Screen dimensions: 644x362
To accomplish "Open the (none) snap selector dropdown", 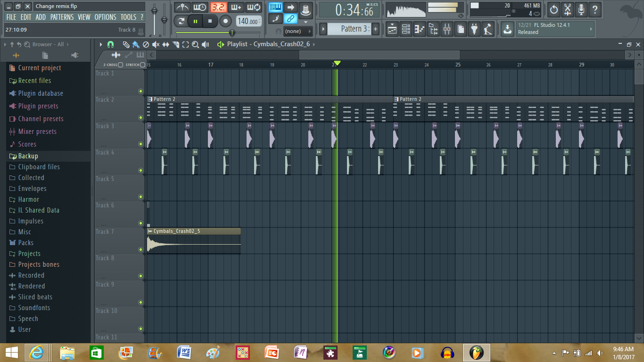I will [x=299, y=31].
